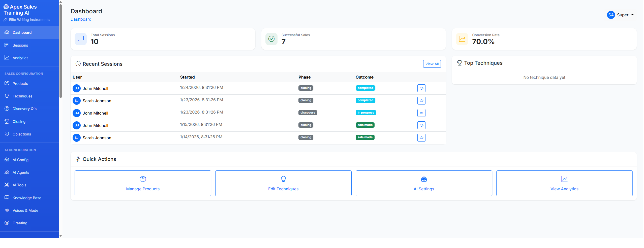Collapse the Sales Configuration section
Image resolution: width=644 pixels, height=248 pixels.
pyautogui.click(x=23, y=74)
